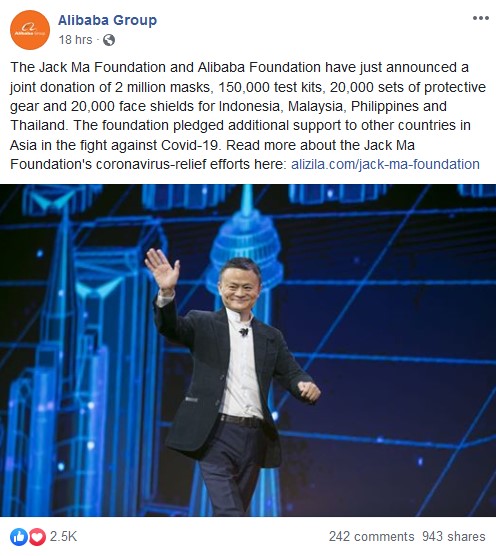The width and height of the screenshot is (496, 556).
Task: Open the Alibaba Group profile avatar
Action: pyautogui.click(x=30, y=30)
